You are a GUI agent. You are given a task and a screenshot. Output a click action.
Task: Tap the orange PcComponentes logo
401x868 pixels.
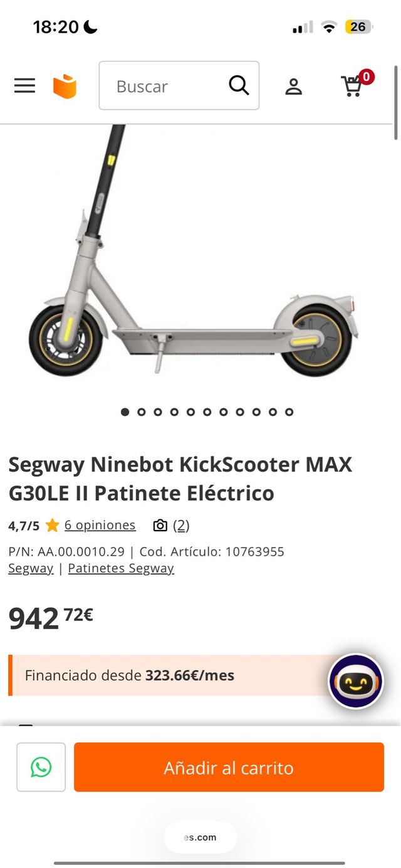[65, 87]
